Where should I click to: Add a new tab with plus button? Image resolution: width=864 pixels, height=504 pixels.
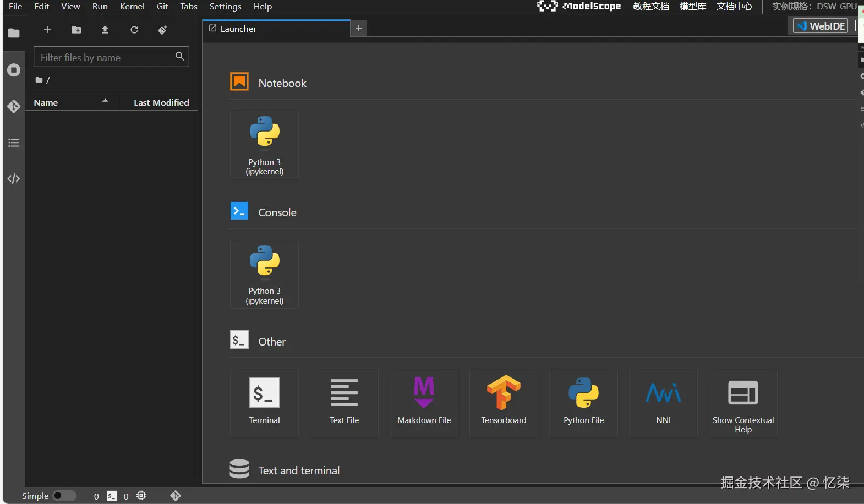click(359, 28)
